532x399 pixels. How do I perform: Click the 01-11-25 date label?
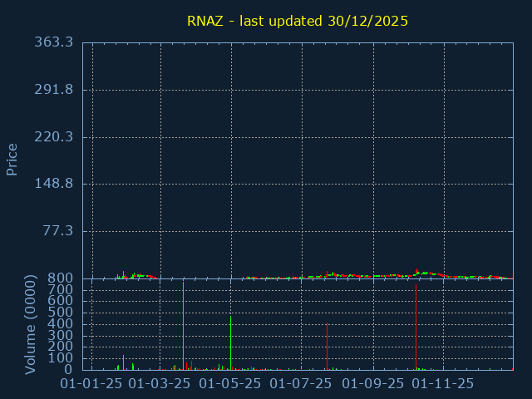click(444, 384)
